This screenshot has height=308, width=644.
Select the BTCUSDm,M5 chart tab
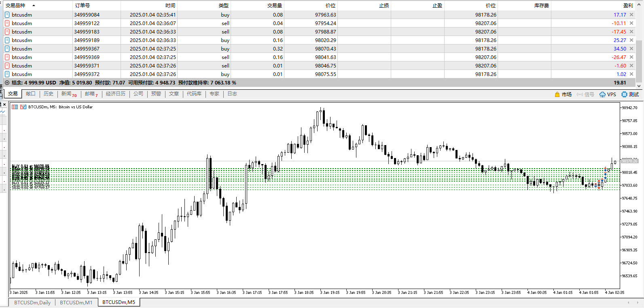click(x=119, y=302)
